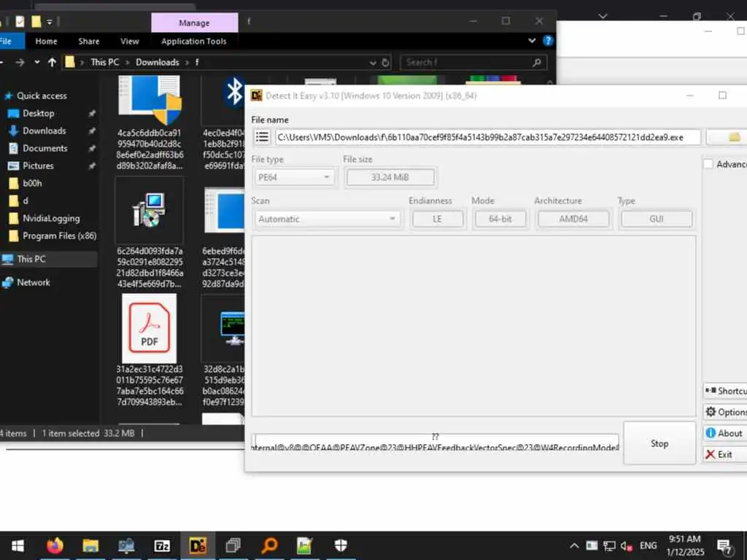Click the scan progress bar
This screenshot has height=560, width=747.
click(436, 443)
